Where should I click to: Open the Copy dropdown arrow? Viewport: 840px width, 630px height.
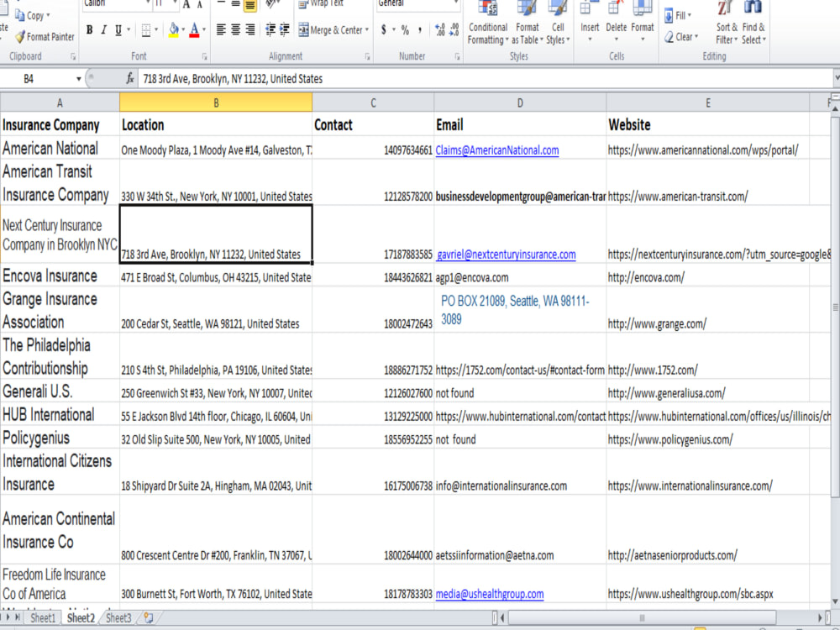tap(48, 15)
